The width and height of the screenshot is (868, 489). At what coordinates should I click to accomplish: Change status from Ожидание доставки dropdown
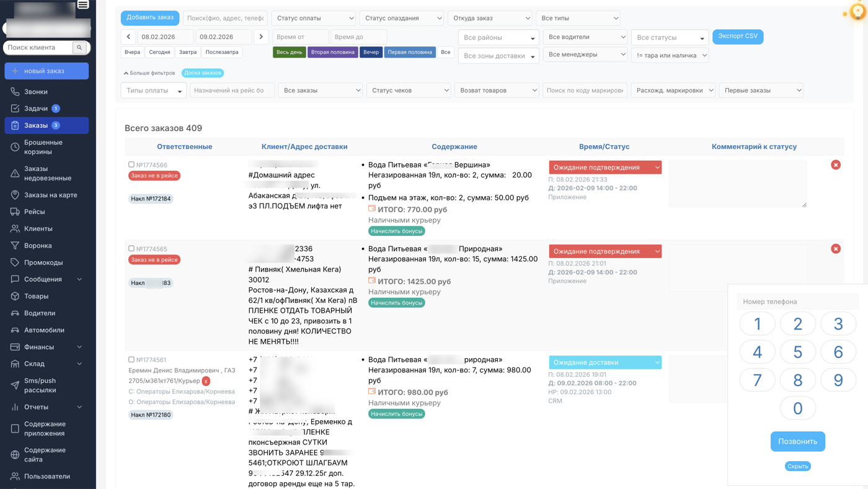[x=604, y=362]
